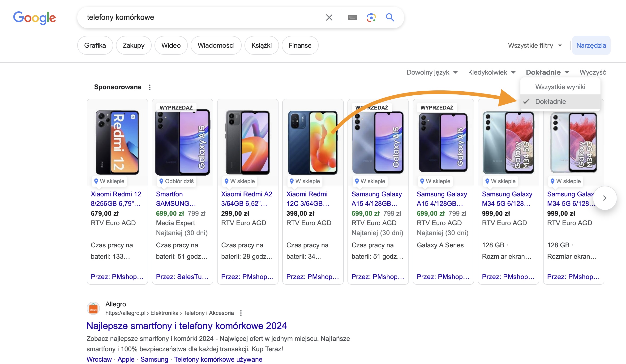The width and height of the screenshot is (626, 364).
Task: Click the Google logo
Action: [x=34, y=18]
